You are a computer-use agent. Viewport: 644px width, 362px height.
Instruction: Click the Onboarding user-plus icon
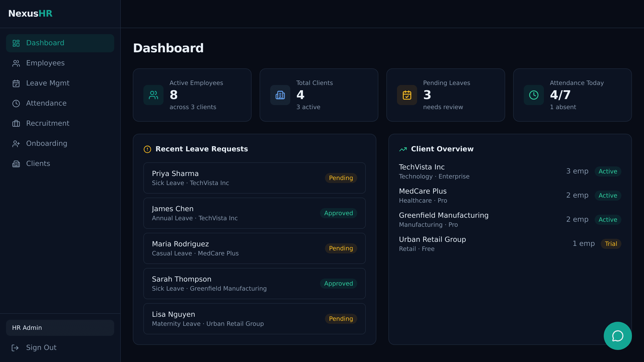16,144
